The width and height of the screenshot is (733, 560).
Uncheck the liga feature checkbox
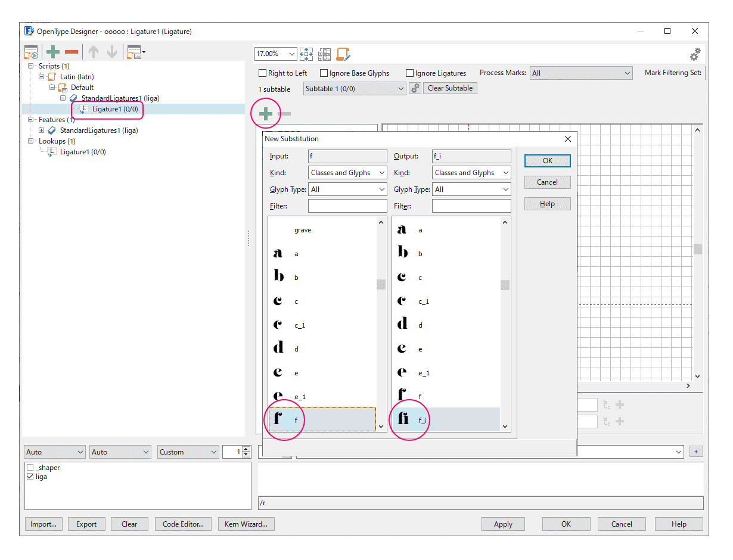(x=30, y=477)
